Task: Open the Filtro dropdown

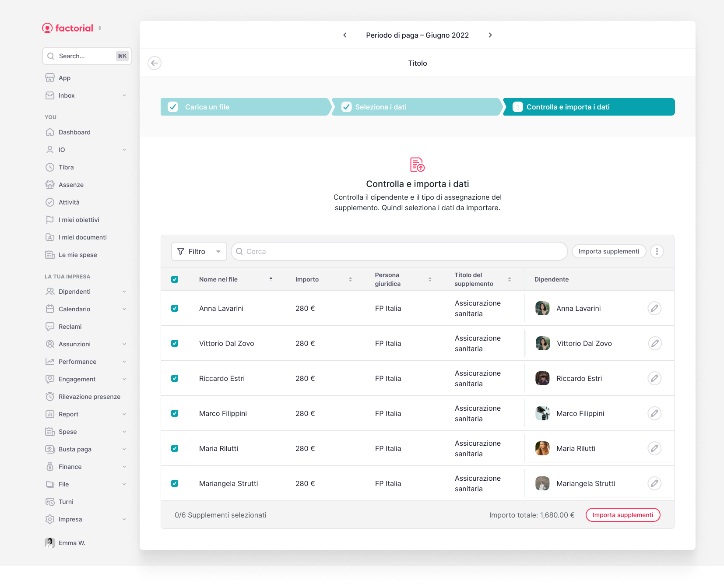Action: [x=199, y=251]
